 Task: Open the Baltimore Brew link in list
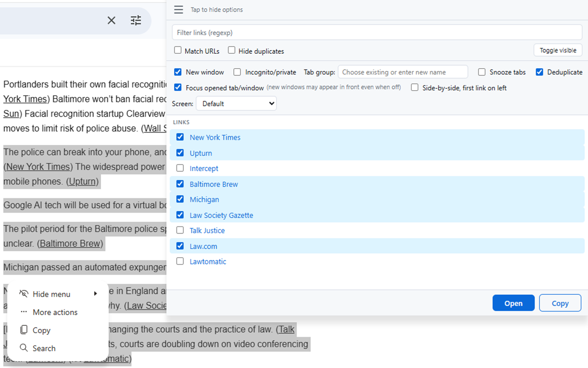point(214,184)
